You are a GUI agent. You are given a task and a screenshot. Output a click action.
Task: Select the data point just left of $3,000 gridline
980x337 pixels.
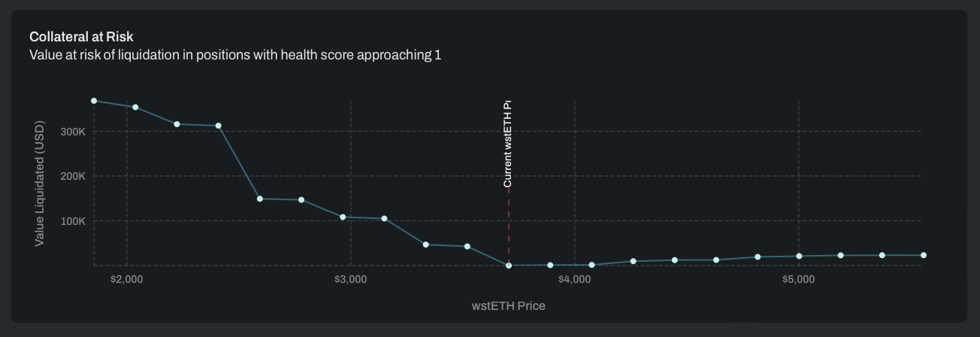tap(343, 217)
